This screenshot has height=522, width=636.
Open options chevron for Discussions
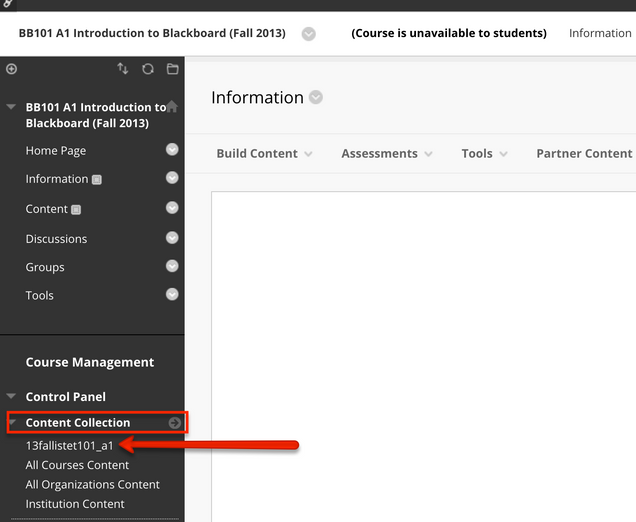(x=172, y=238)
